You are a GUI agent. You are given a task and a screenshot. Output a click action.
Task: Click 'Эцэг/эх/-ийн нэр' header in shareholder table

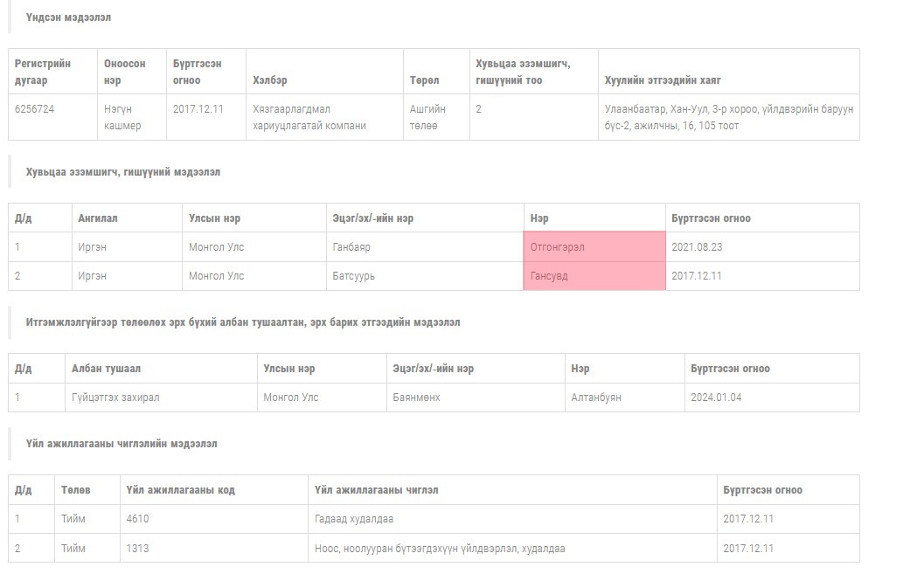coord(373,218)
